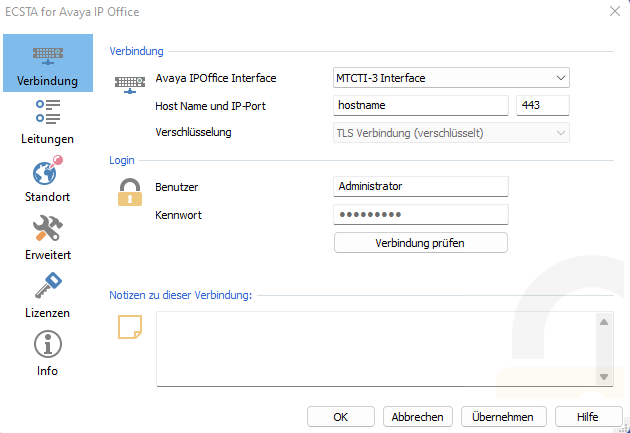Click the yellow note icon
The height and width of the screenshot is (433, 630).
click(130, 327)
